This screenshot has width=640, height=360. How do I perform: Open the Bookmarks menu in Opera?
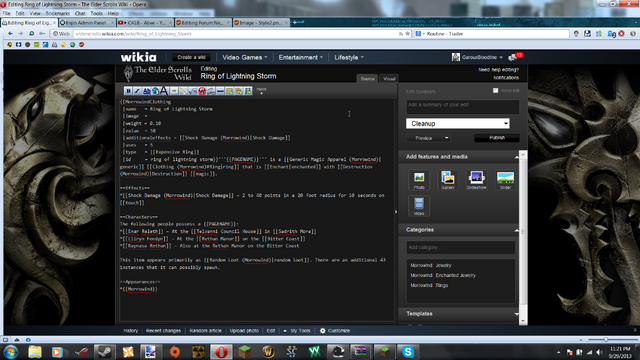coord(58,13)
